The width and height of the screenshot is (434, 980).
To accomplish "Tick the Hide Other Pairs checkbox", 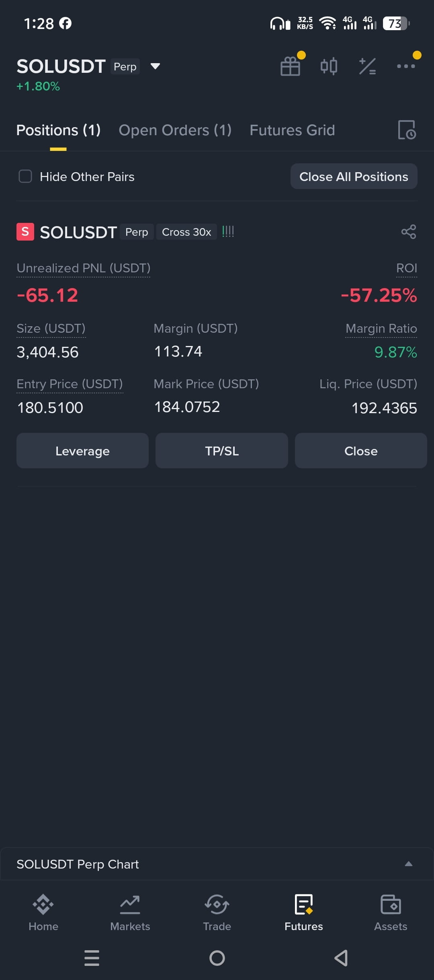I will coord(25,176).
